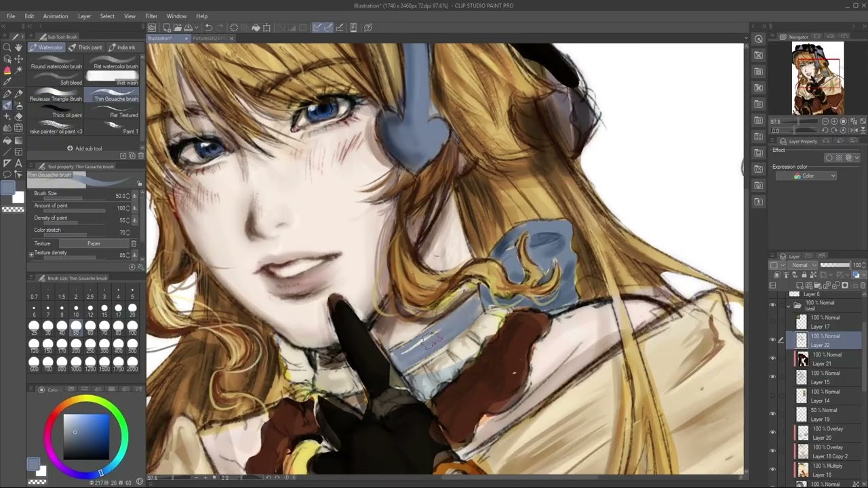Screen dimensions: 868x488
Task: Click the Clear (dotted circle) icon
Action: (234, 28)
